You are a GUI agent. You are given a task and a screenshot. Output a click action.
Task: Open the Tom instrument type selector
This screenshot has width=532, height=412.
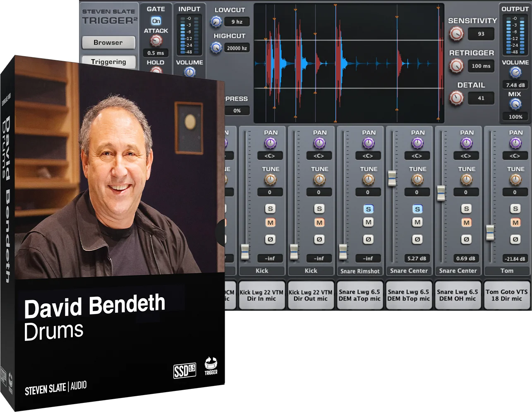[x=507, y=271]
